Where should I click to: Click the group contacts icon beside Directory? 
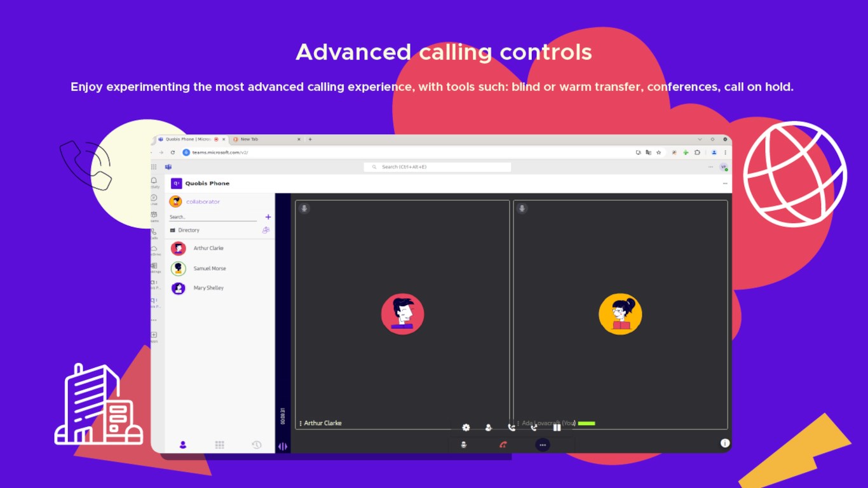(266, 230)
